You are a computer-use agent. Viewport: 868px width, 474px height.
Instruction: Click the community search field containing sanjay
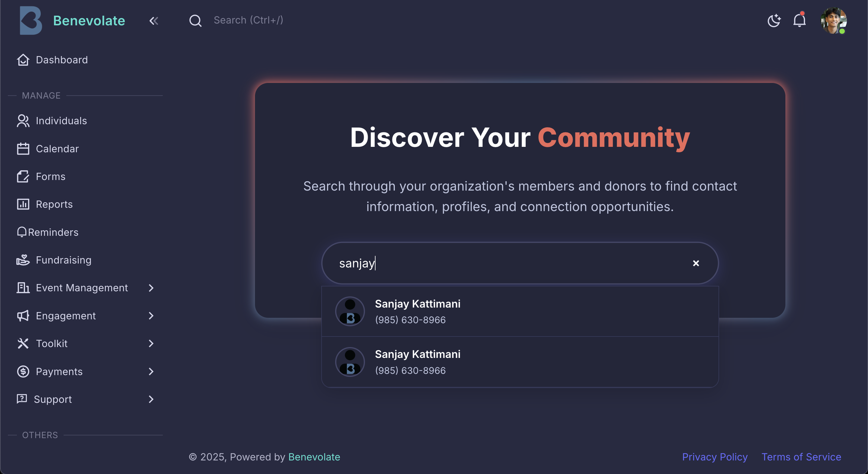coord(505,263)
